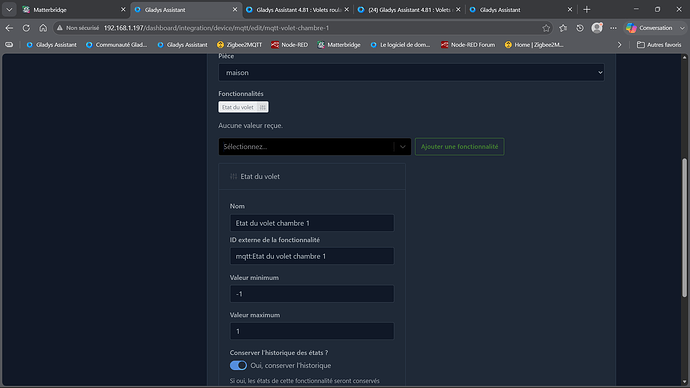
Task: Open Le logiciel de dom... bookmark
Action: [400, 44]
